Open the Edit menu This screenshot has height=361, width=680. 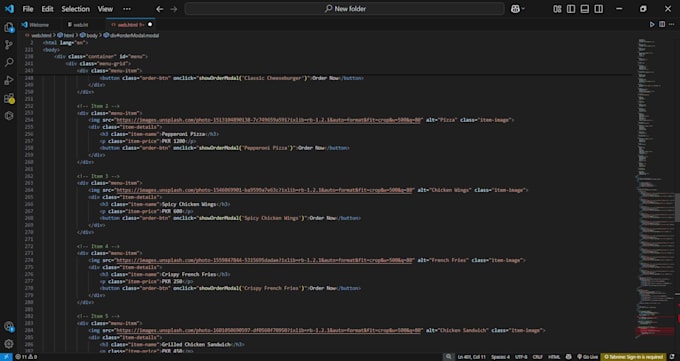click(x=47, y=9)
